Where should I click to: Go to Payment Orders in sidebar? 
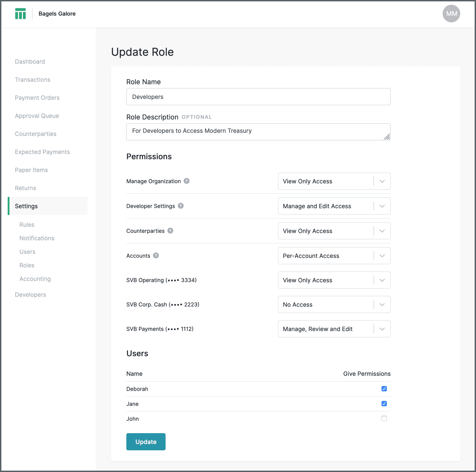tap(37, 98)
